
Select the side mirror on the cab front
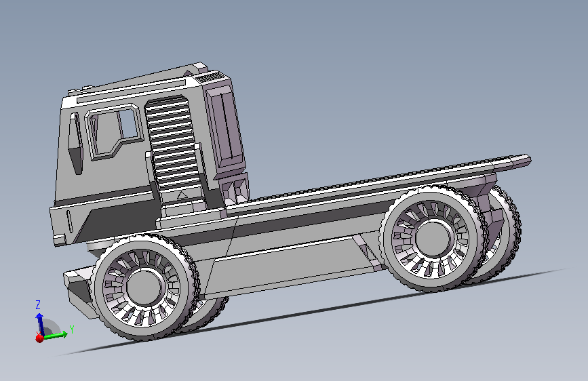76,144
